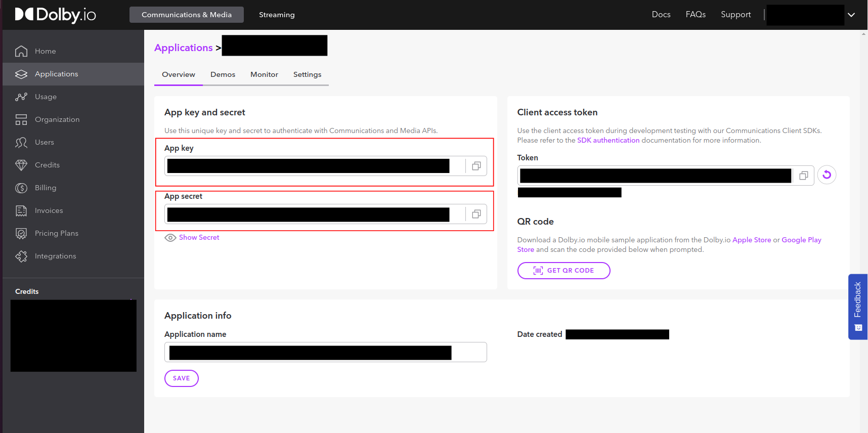Open the Settings tab
This screenshot has height=433, width=868.
(307, 74)
